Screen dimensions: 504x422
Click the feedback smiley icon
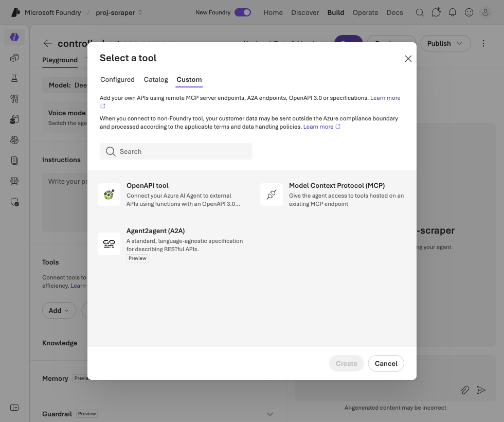469,12
